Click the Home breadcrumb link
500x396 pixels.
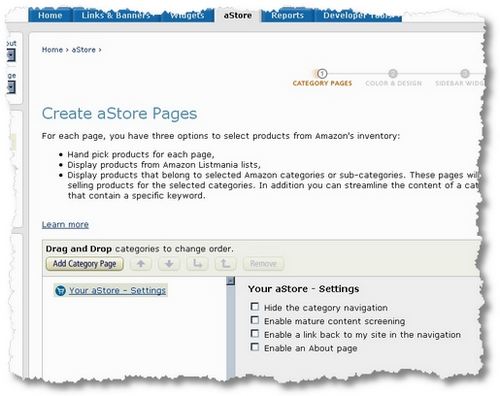52,50
